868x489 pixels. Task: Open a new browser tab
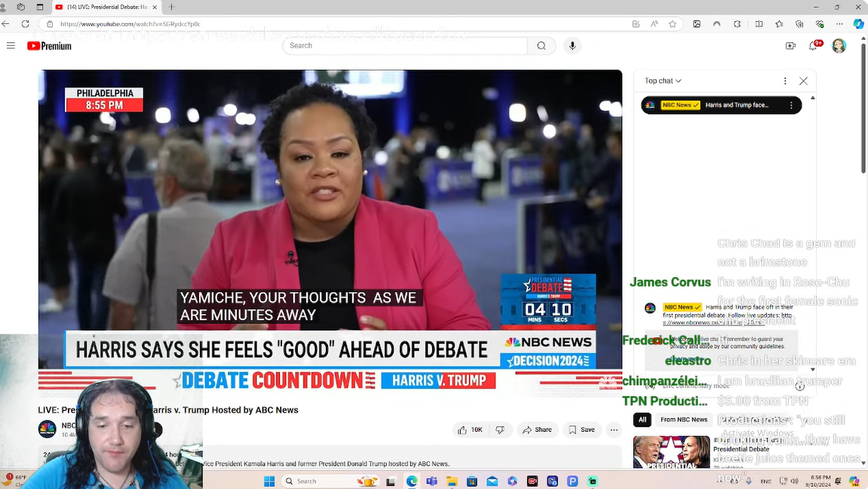pyautogui.click(x=172, y=8)
